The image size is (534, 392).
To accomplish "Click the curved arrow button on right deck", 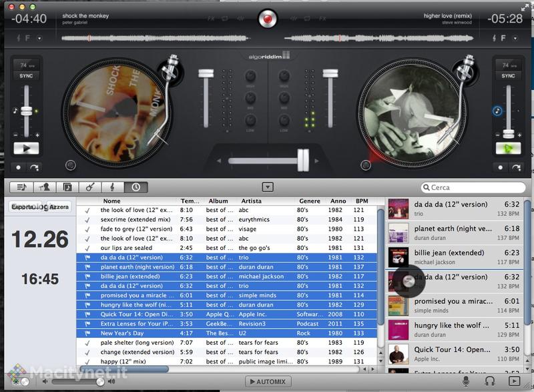I will tap(516, 167).
